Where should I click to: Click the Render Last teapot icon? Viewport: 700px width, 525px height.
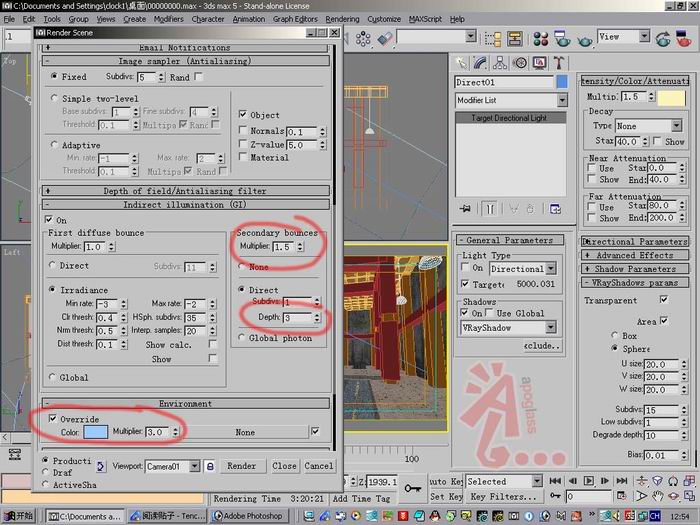point(662,39)
